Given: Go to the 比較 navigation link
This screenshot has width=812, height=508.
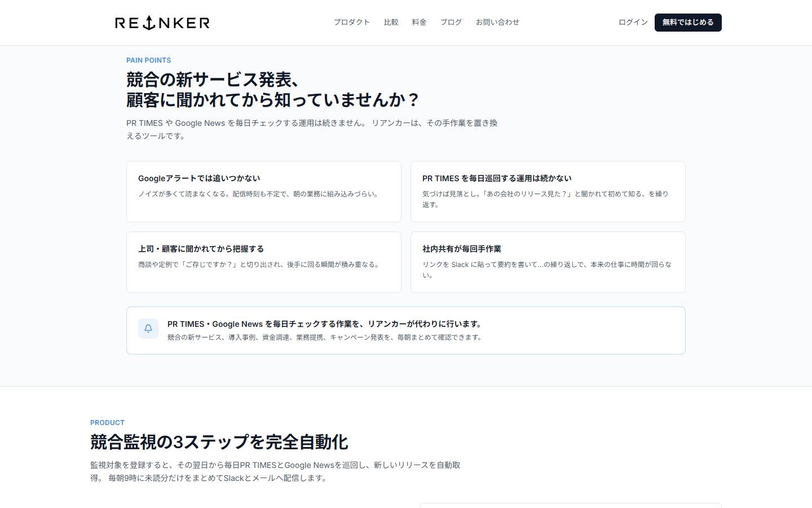Looking at the screenshot, I should [391, 22].
